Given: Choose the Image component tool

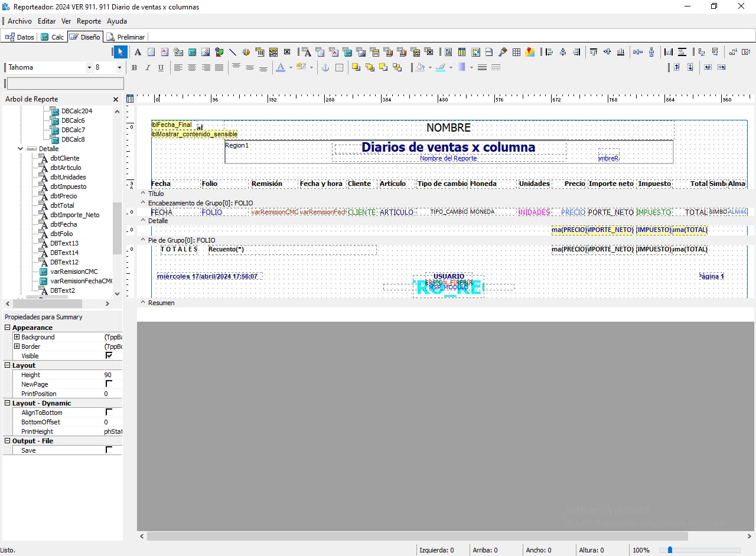Looking at the screenshot, I should click(206, 52).
